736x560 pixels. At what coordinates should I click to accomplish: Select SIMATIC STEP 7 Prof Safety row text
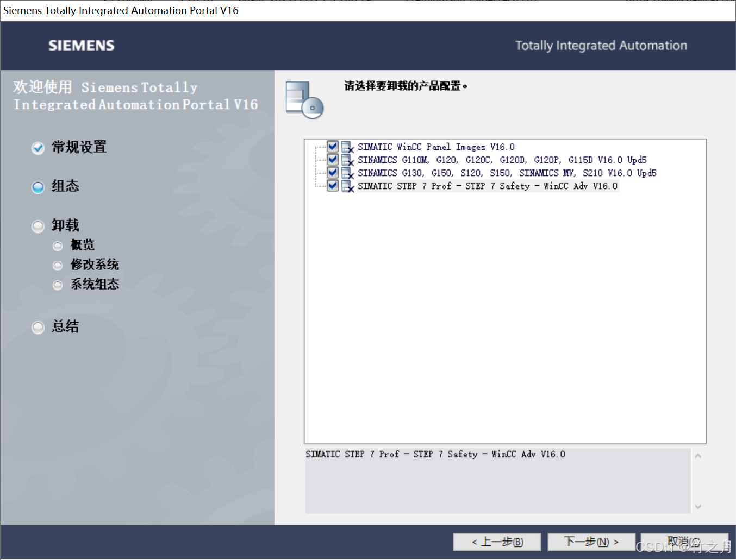(x=488, y=186)
